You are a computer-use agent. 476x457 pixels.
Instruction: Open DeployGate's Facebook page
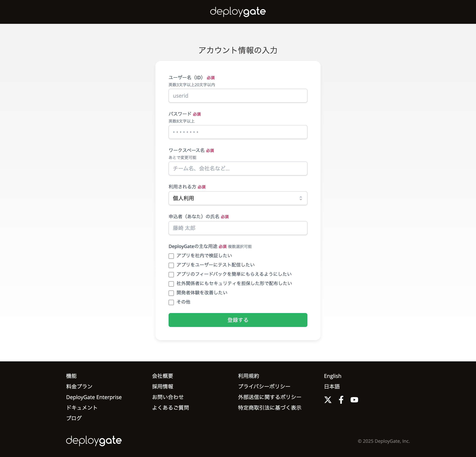(341, 400)
